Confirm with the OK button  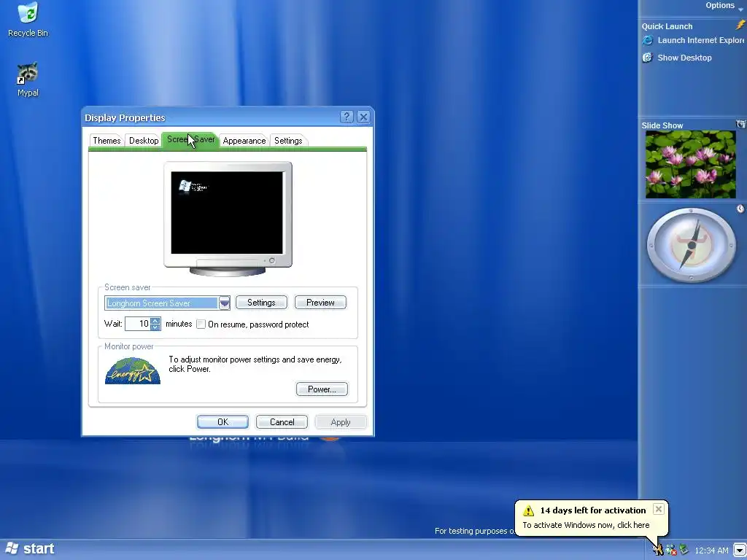[x=222, y=422]
